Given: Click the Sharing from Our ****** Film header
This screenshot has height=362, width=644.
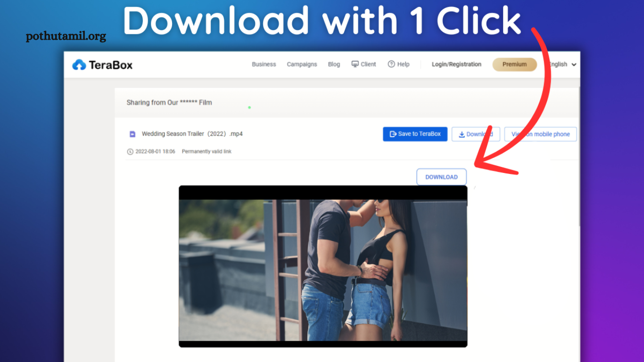Looking at the screenshot, I should click(x=169, y=102).
